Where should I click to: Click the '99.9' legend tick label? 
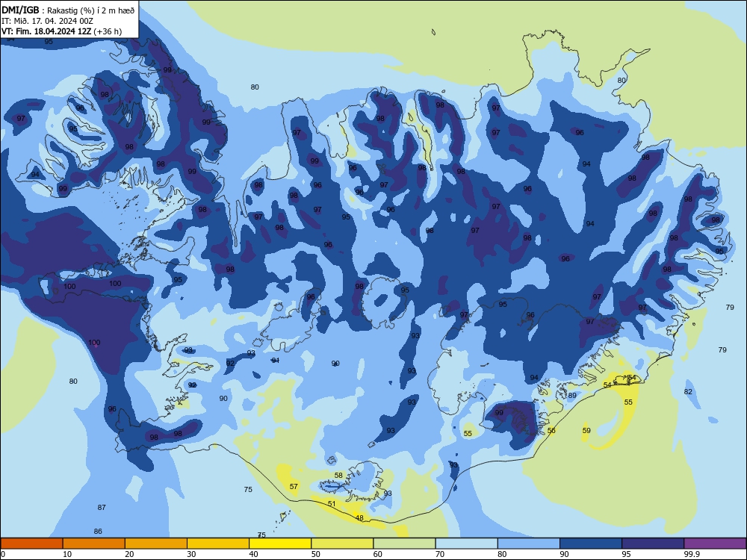[692, 554]
